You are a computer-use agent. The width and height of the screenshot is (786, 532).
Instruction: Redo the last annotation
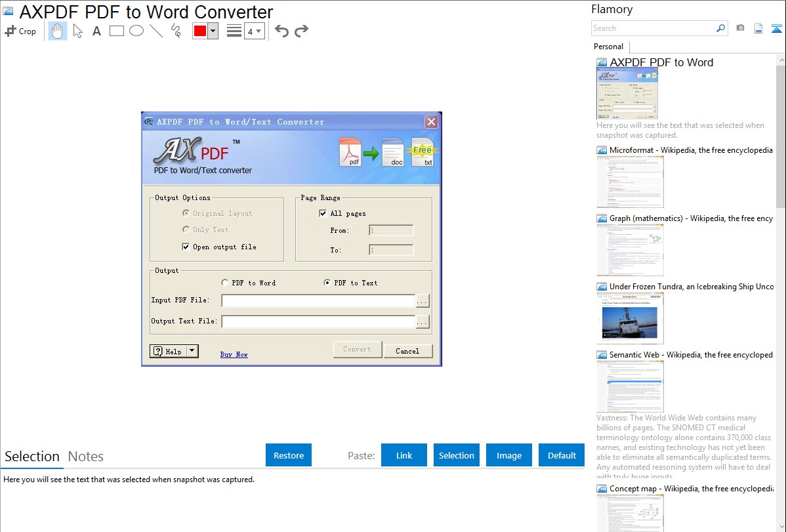(301, 31)
